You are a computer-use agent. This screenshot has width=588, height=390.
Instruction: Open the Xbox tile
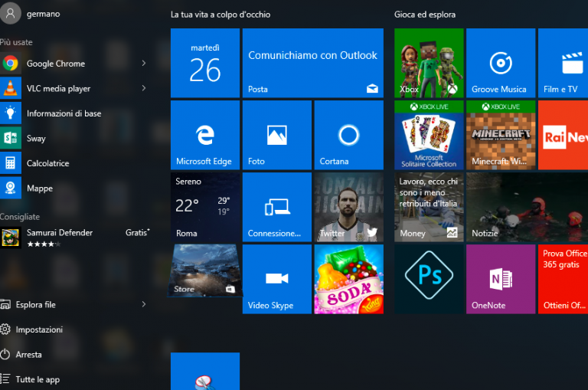pos(429,64)
